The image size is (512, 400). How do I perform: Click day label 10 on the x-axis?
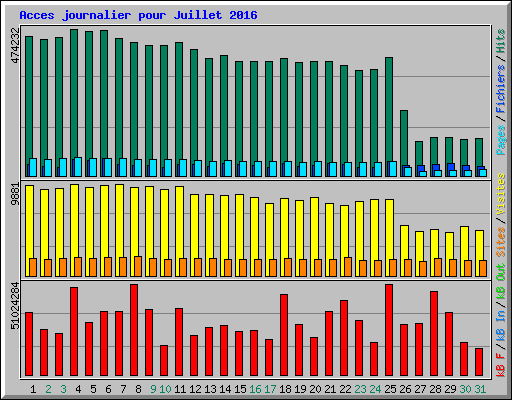(165, 389)
